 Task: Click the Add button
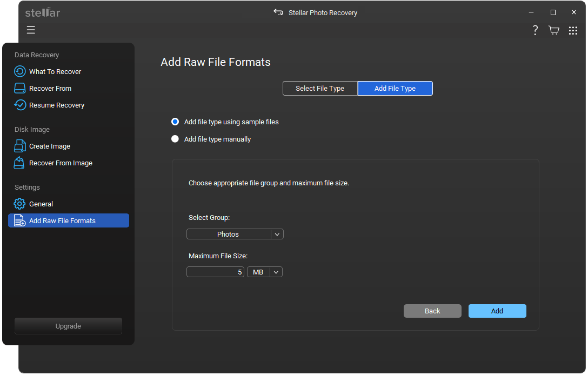pos(497,311)
